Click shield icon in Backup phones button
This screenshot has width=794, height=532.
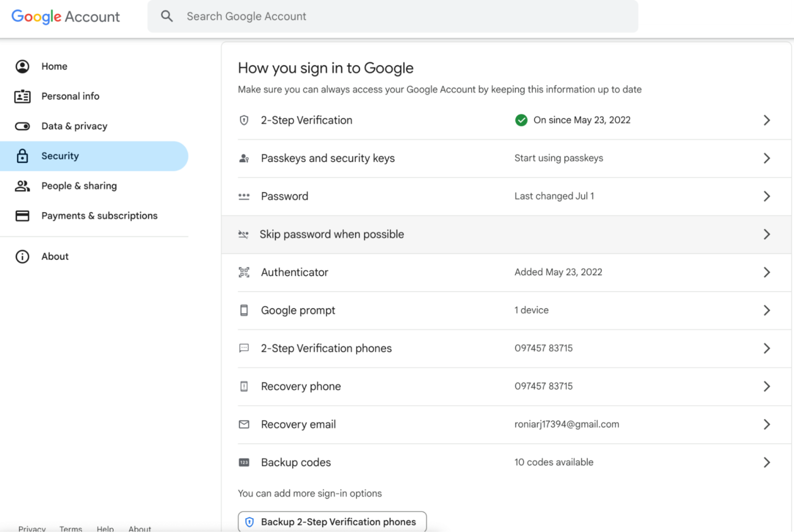[249, 522]
